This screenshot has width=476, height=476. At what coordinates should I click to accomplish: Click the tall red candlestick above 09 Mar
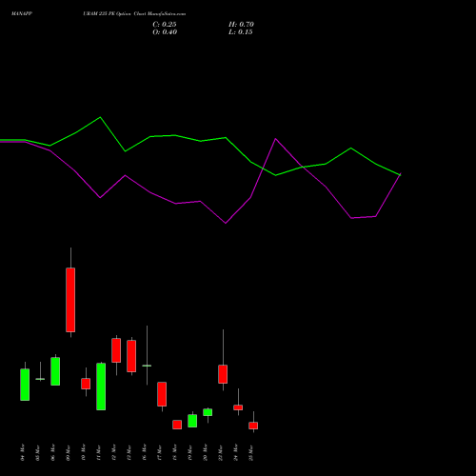click(x=70, y=300)
